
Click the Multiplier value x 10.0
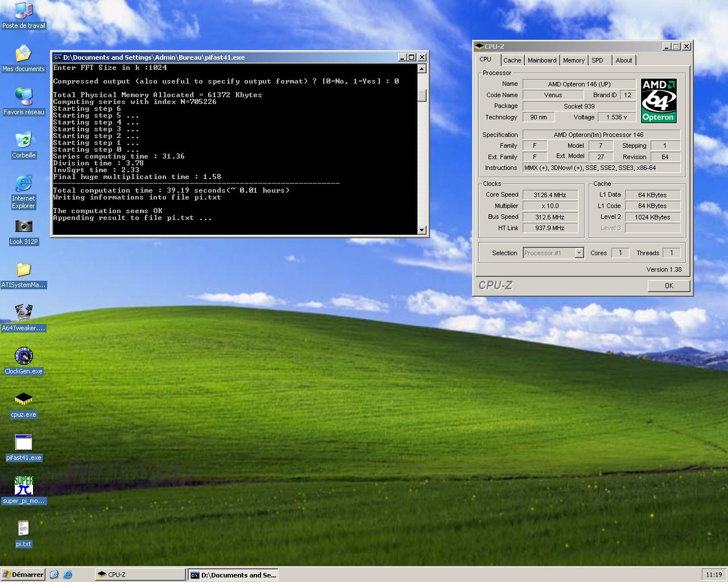click(x=550, y=206)
